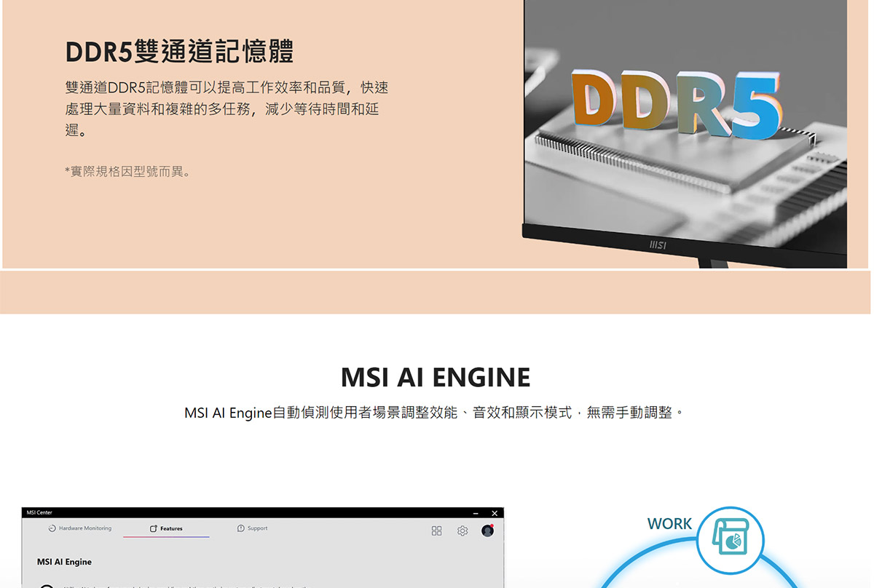Click the DDR5雙通道記憶體 heading
The image size is (874, 588).
(179, 52)
